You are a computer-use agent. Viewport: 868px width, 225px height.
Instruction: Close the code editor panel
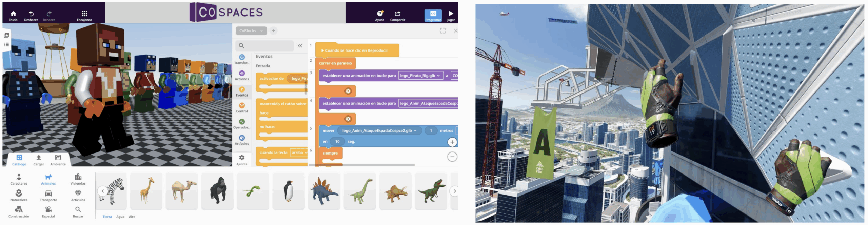[456, 30]
